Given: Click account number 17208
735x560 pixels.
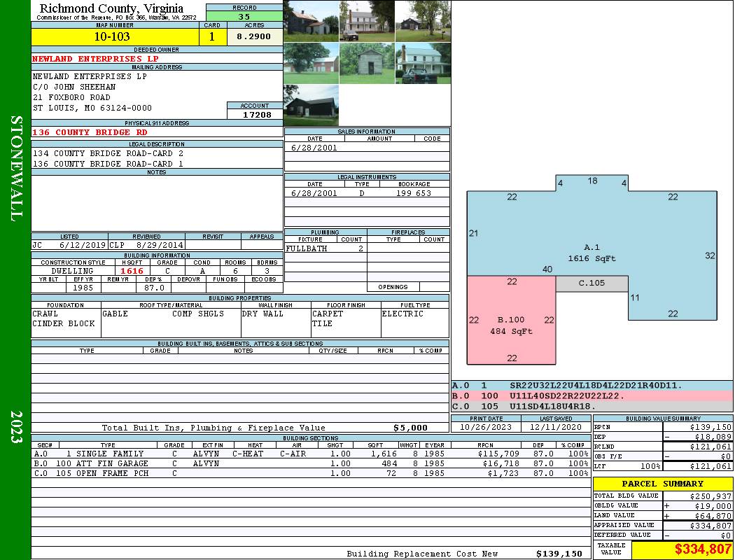Looking at the screenshot, I should (x=256, y=114).
